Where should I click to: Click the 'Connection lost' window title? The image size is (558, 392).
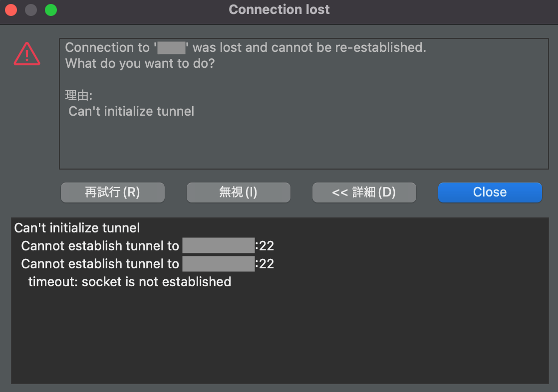coord(279,9)
